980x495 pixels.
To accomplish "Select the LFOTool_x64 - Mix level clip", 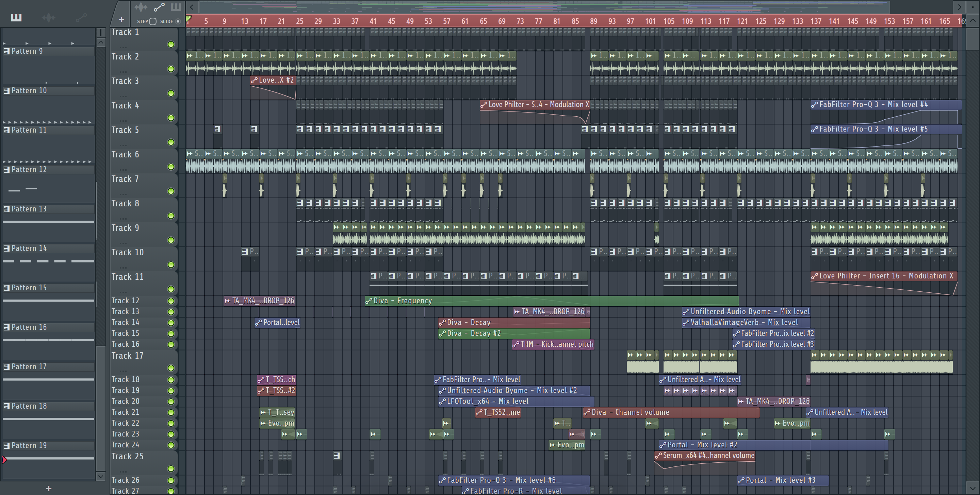I will (x=516, y=402).
